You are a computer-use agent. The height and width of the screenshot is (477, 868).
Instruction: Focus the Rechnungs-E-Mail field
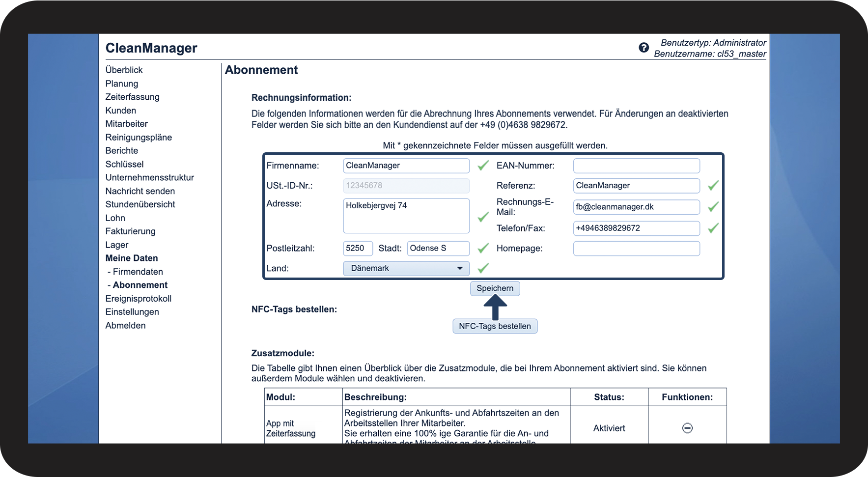[636, 207]
